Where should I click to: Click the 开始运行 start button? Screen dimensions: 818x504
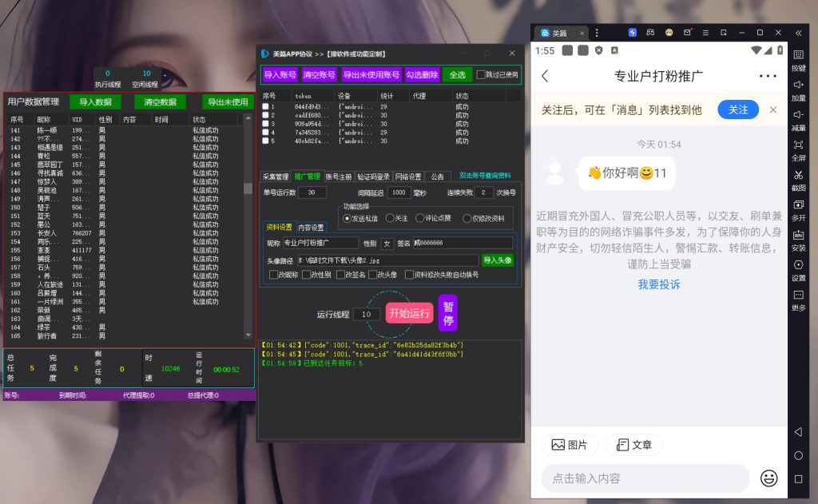click(410, 313)
